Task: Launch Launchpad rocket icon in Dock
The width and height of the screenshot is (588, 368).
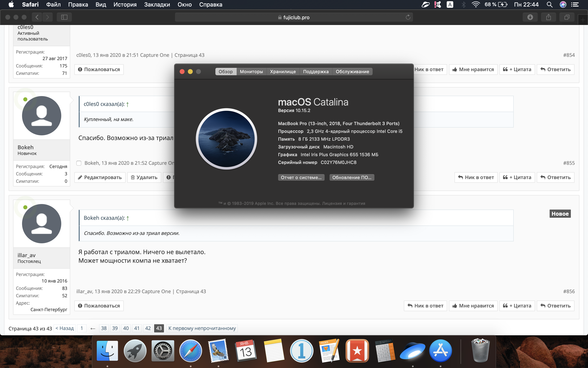Action: [x=135, y=351]
